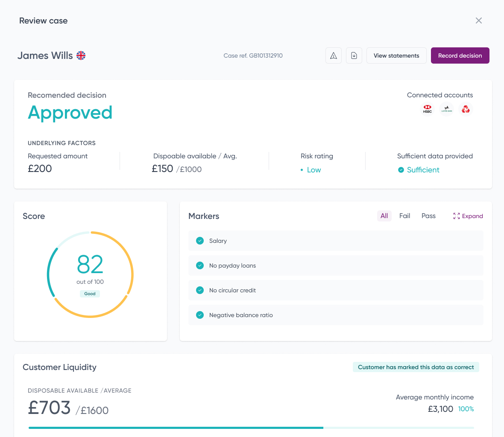Click the 'Customer has marked this data as correct' badge
The height and width of the screenshot is (437, 504).
click(x=416, y=367)
